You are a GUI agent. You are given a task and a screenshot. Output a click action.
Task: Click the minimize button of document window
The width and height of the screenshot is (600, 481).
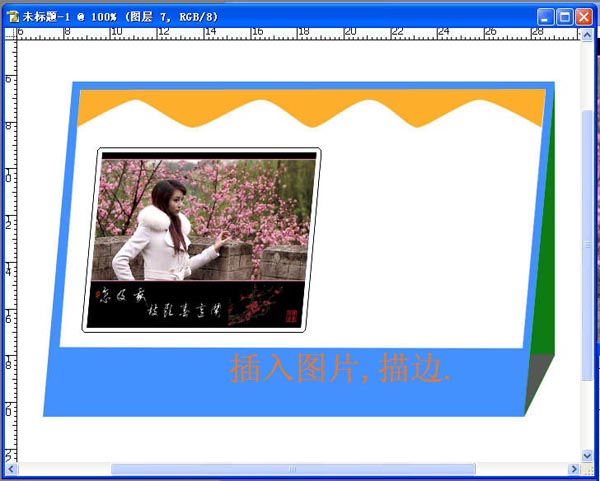click(545, 17)
